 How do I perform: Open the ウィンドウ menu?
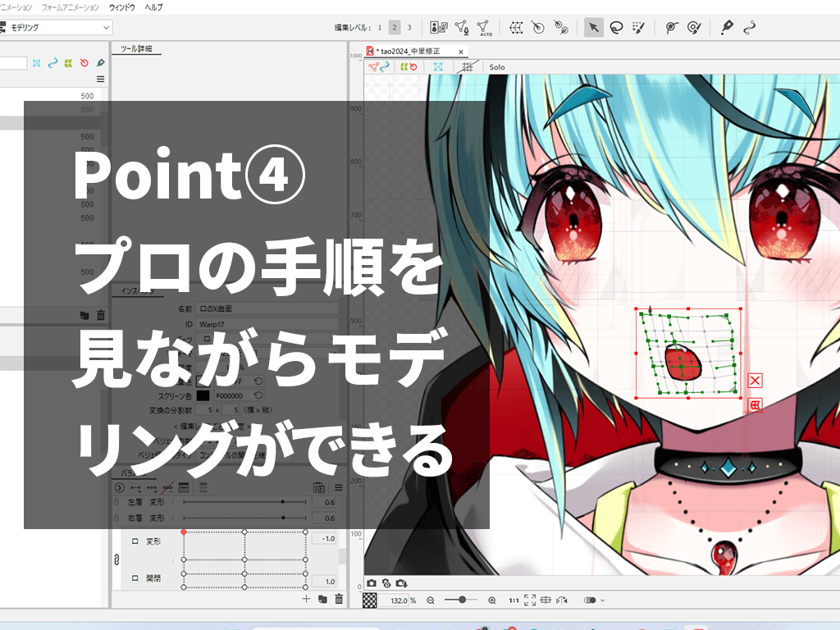[121, 7]
